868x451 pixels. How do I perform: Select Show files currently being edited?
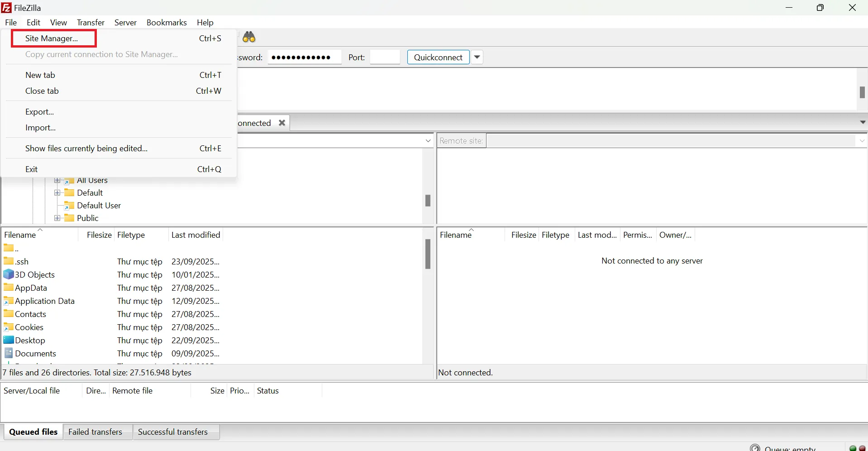click(86, 149)
